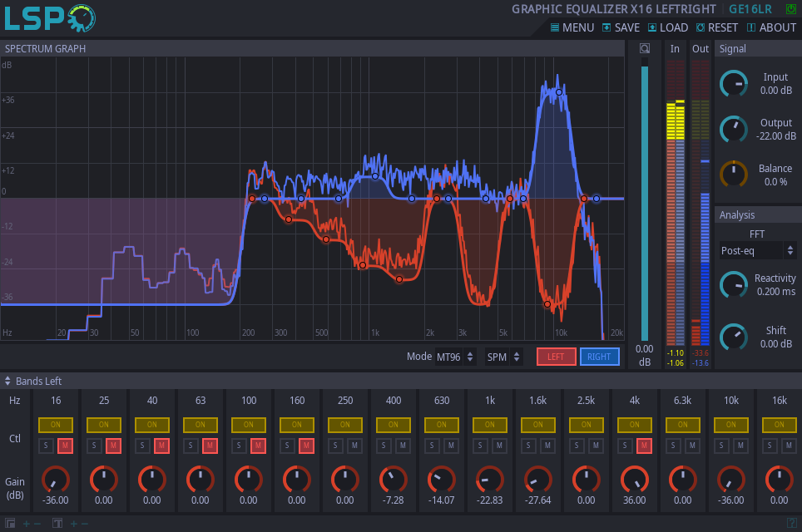Image resolution: width=802 pixels, height=532 pixels.
Task: Click the font scaling T icon
Action: pyautogui.click(x=57, y=524)
